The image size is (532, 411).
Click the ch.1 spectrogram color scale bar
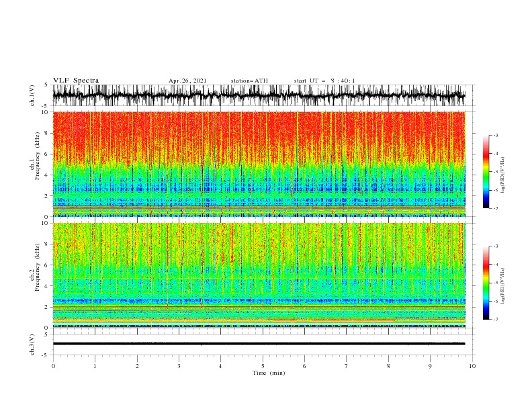[x=486, y=172]
